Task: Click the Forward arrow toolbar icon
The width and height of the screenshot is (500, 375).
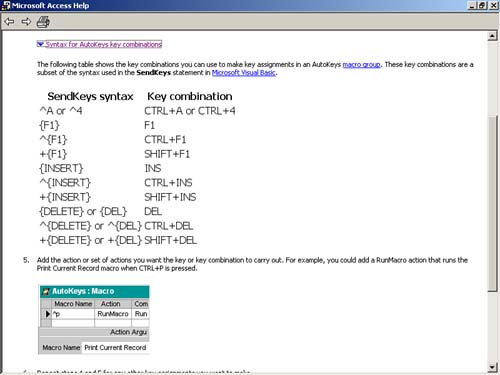Action: pyautogui.click(x=26, y=22)
